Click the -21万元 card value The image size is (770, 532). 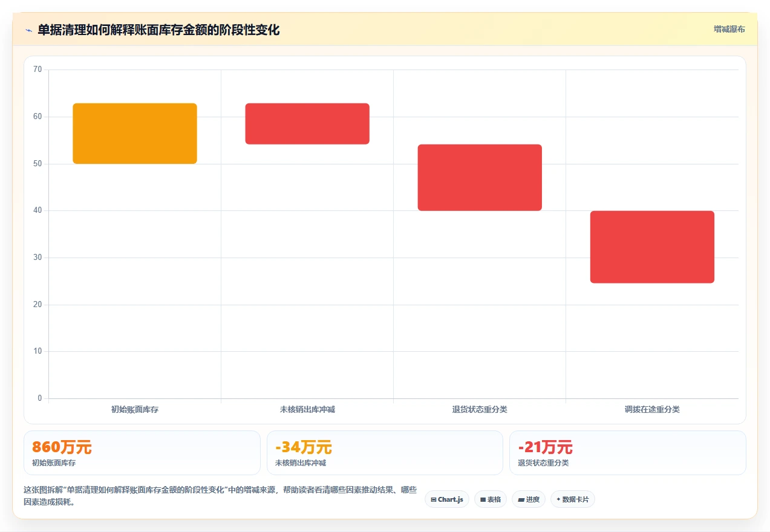pyautogui.click(x=545, y=448)
